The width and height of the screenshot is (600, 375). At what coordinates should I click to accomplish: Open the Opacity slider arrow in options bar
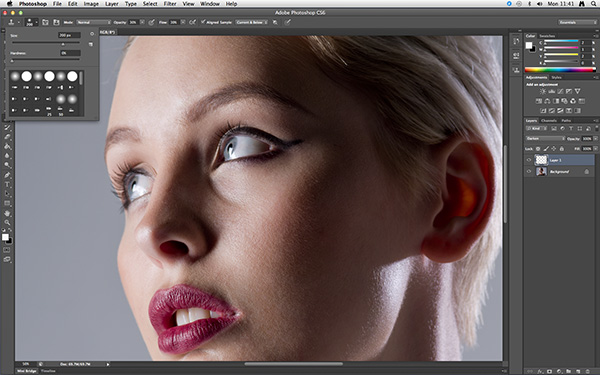[x=142, y=22]
